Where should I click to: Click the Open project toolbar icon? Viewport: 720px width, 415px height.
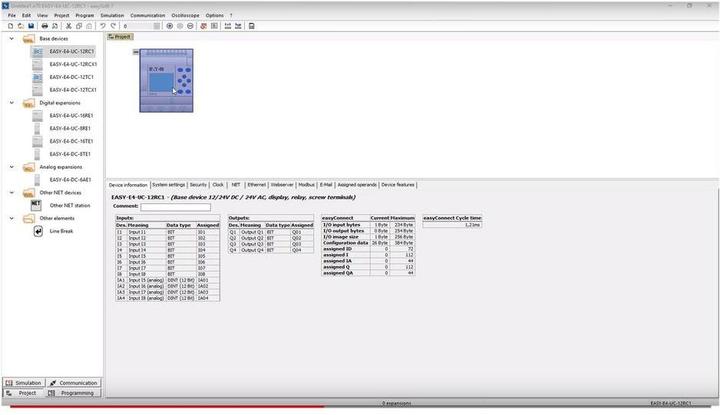(21, 26)
